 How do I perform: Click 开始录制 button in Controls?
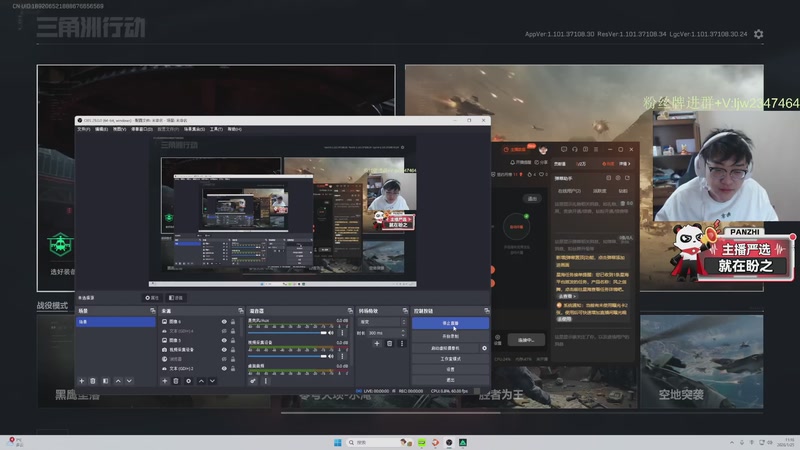[451, 336]
